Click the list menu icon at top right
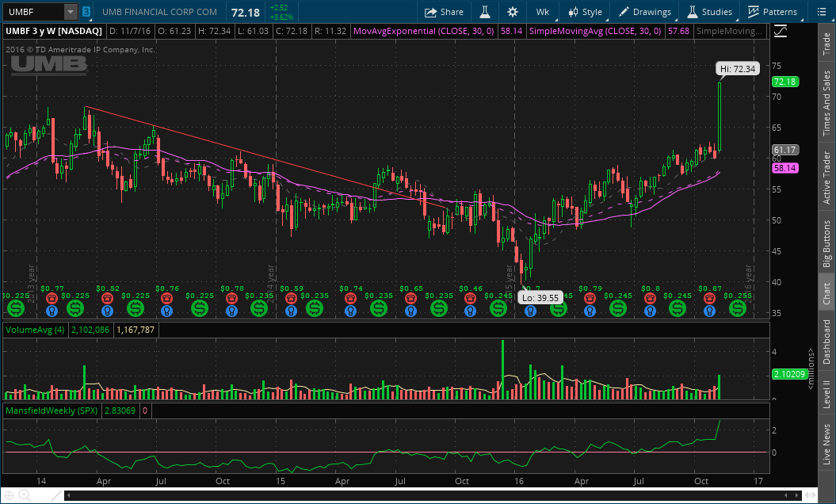This screenshot has width=836, height=504. [x=821, y=12]
